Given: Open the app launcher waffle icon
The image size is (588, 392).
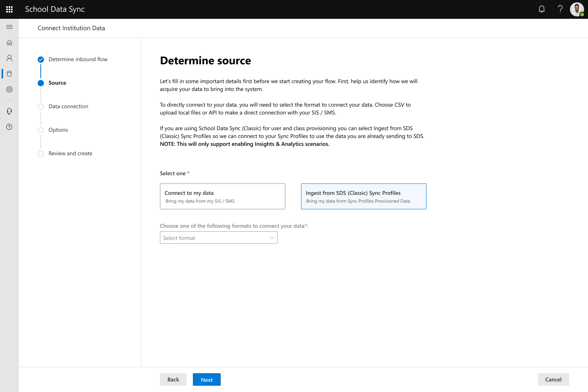Looking at the screenshot, I should coord(9,9).
